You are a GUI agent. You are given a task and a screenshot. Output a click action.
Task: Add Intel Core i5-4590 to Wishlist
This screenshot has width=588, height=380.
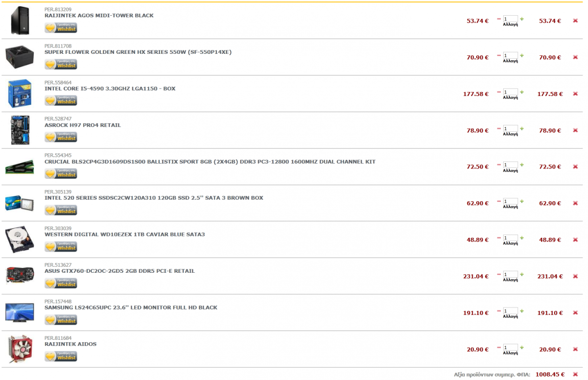tap(61, 101)
